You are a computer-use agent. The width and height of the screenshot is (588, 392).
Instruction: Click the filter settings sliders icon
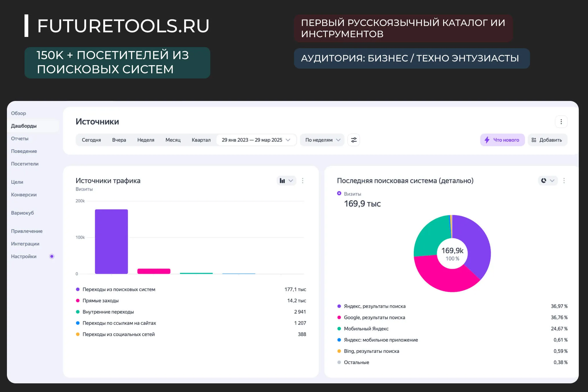click(x=354, y=140)
